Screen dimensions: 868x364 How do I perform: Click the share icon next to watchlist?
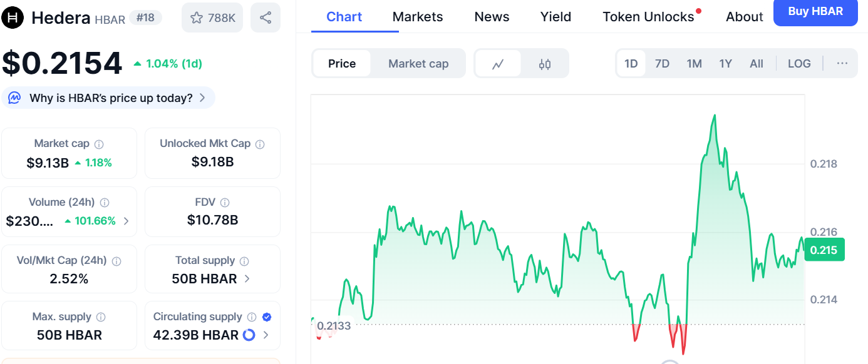coord(266,18)
